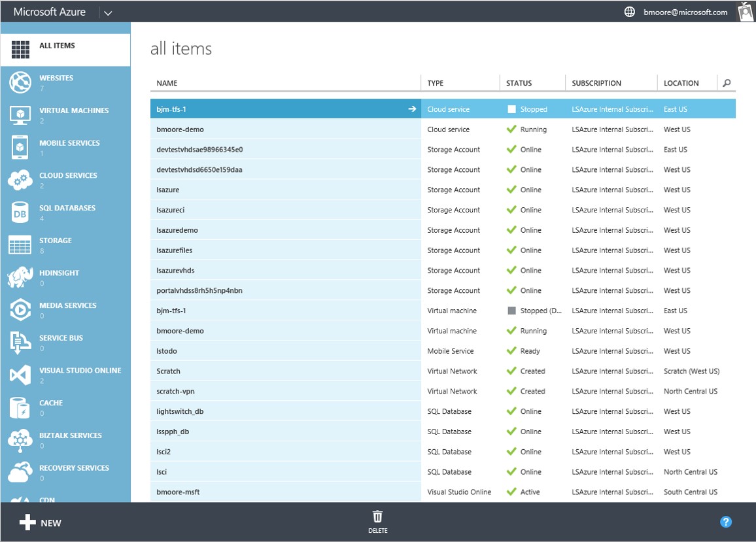Screen dimensions: 756x542
Task: Go to the Websites section
Action: pos(65,82)
